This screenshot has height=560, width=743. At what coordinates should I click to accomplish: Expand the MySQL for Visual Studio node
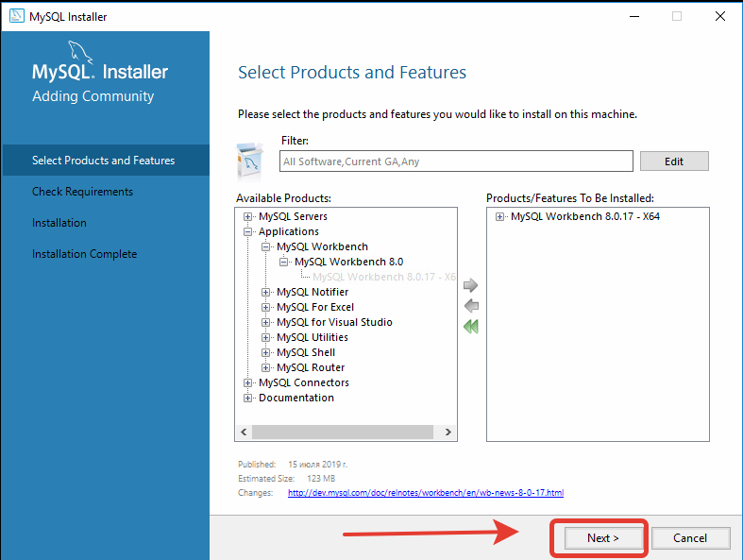pos(265,322)
